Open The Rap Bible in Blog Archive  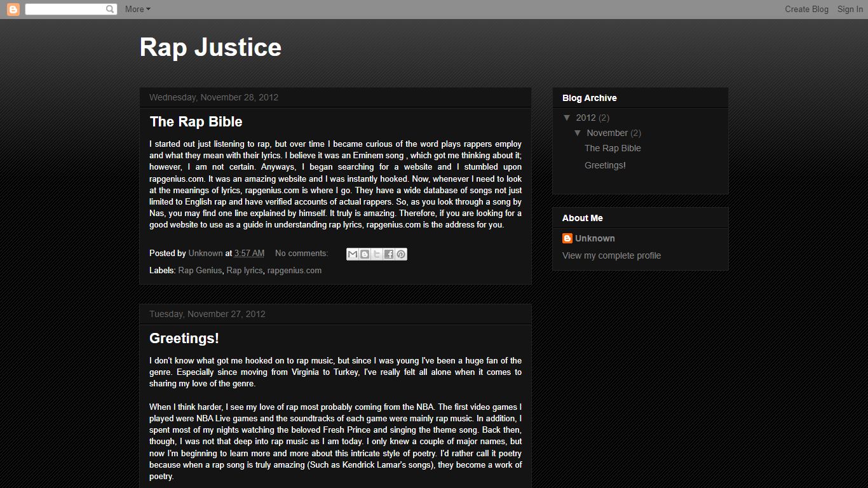pos(613,148)
